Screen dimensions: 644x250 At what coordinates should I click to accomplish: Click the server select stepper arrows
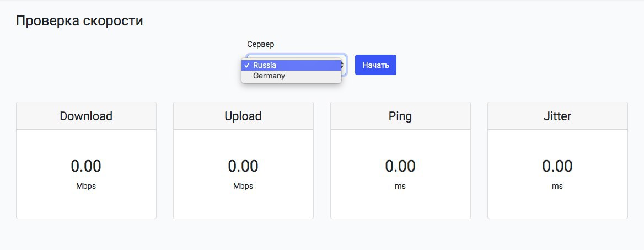[344, 65]
